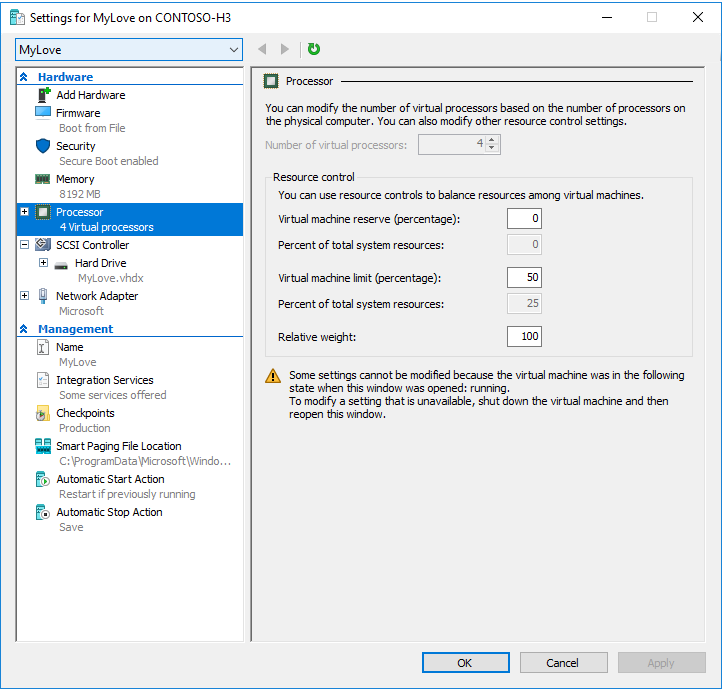Select Smart Paging File Location icon
This screenshot has width=722, height=690.
[43, 446]
